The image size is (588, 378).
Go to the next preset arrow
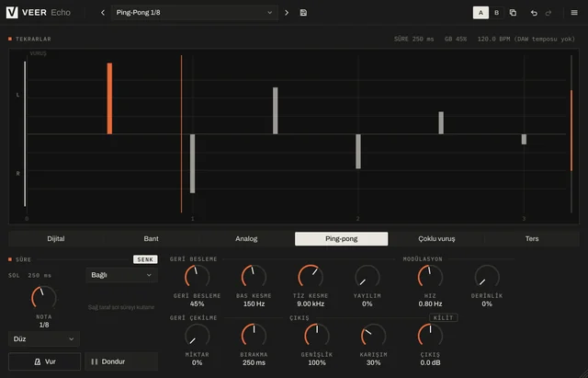[x=287, y=12]
